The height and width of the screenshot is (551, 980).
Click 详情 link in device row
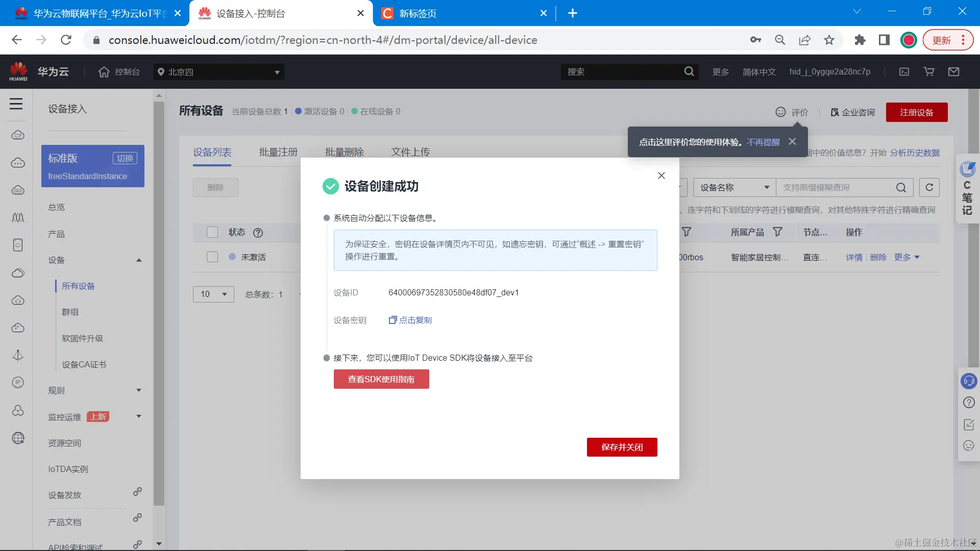click(x=854, y=257)
